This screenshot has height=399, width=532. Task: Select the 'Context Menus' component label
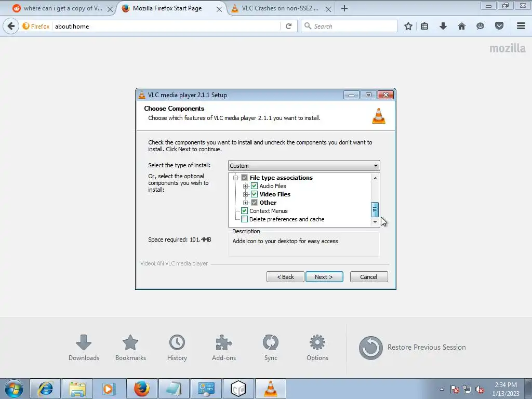tap(269, 211)
